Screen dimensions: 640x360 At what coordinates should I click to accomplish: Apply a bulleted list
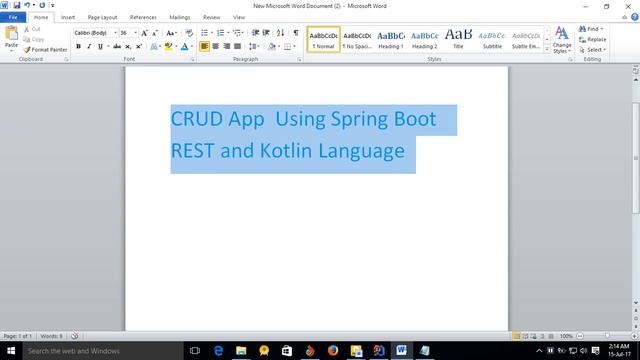[x=204, y=33]
